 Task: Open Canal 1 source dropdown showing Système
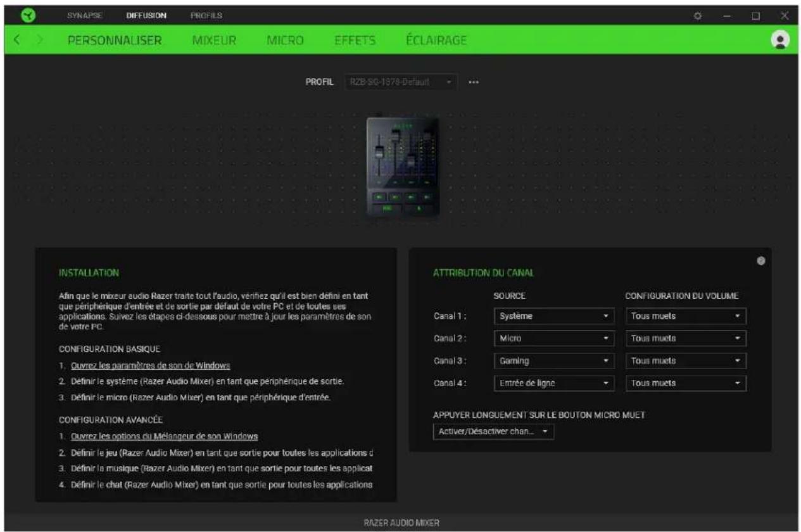coord(553,316)
